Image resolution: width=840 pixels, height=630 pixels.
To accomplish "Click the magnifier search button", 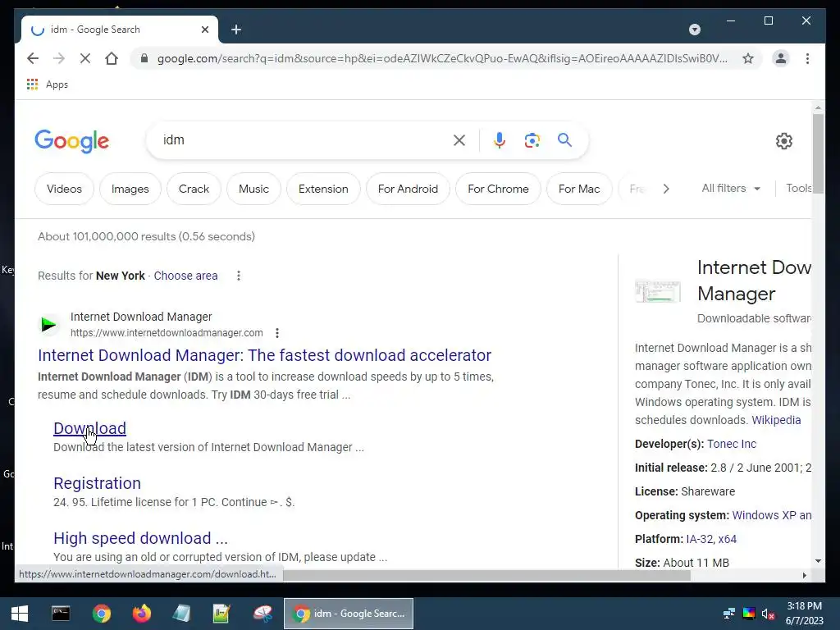I will click(564, 140).
